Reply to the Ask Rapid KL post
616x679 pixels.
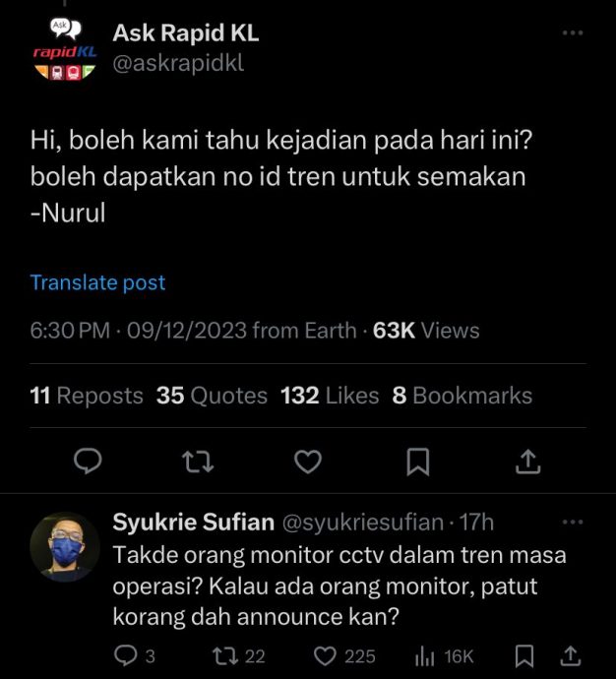pyautogui.click(x=90, y=460)
